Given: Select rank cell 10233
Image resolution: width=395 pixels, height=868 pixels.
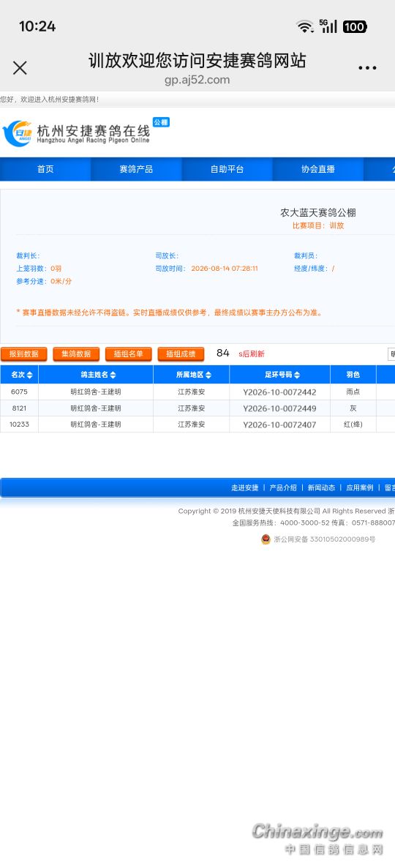Looking at the screenshot, I should 19,424.
